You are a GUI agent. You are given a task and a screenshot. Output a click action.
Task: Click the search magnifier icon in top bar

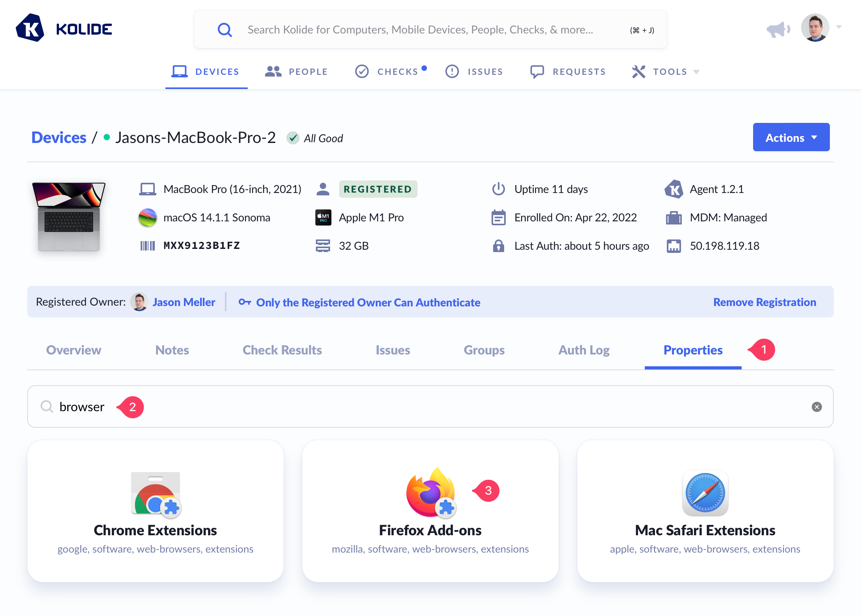coord(225,30)
